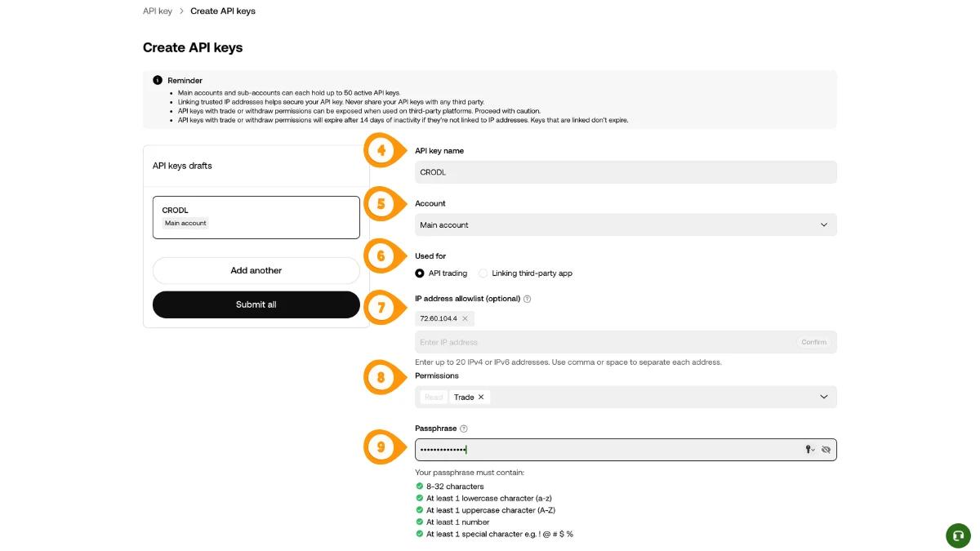Click At least 1 uppercase character requirement
This screenshot has width=980, height=551.
click(x=490, y=510)
